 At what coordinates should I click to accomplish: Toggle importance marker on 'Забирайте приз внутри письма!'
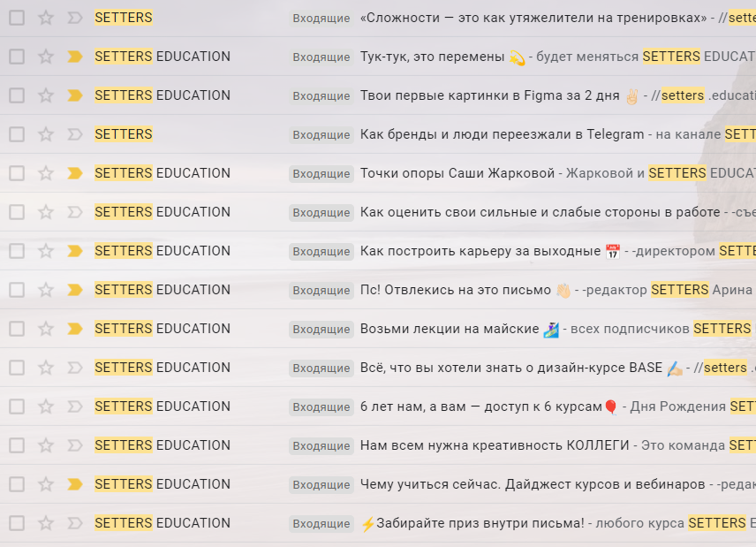point(75,523)
